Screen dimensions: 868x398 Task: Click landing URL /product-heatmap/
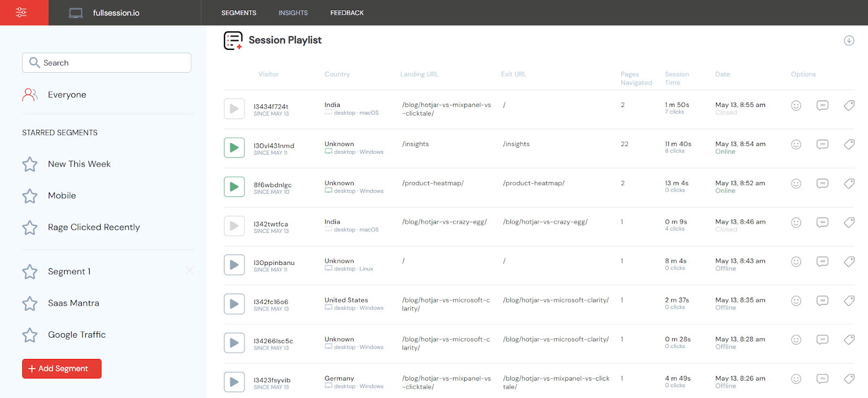pyautogui.click(x=433, y=184)
